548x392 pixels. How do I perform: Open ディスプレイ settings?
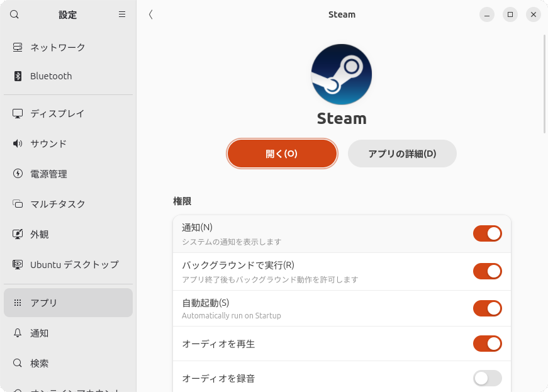click(x=68, y=113)
